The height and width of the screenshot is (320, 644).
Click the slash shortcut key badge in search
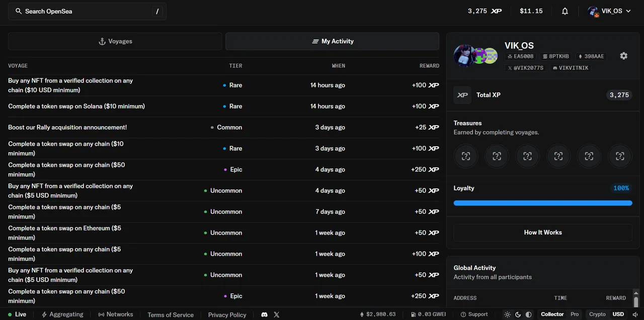[157, 11]
